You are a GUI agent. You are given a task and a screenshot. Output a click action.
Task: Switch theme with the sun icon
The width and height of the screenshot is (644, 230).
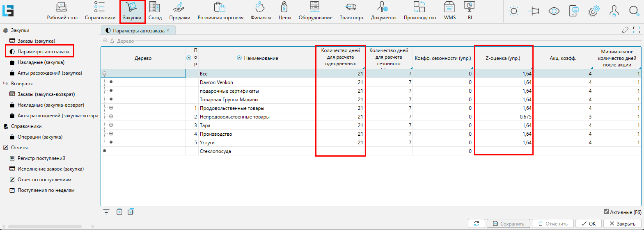click(x=513, y=11)
